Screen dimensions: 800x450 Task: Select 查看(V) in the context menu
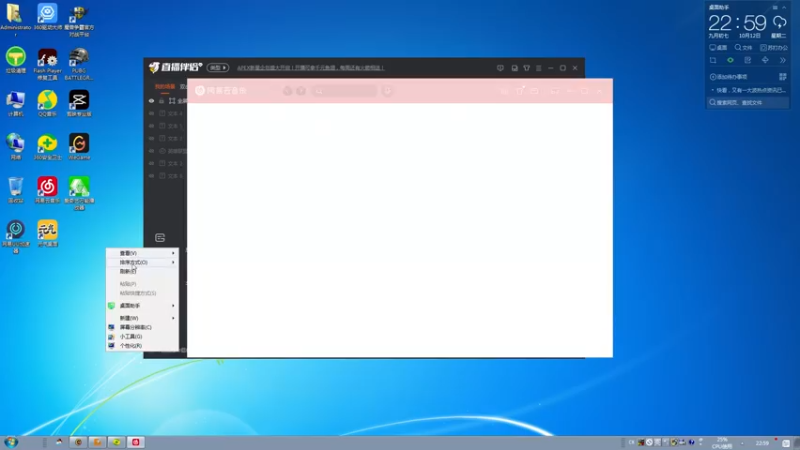point(142,253)
